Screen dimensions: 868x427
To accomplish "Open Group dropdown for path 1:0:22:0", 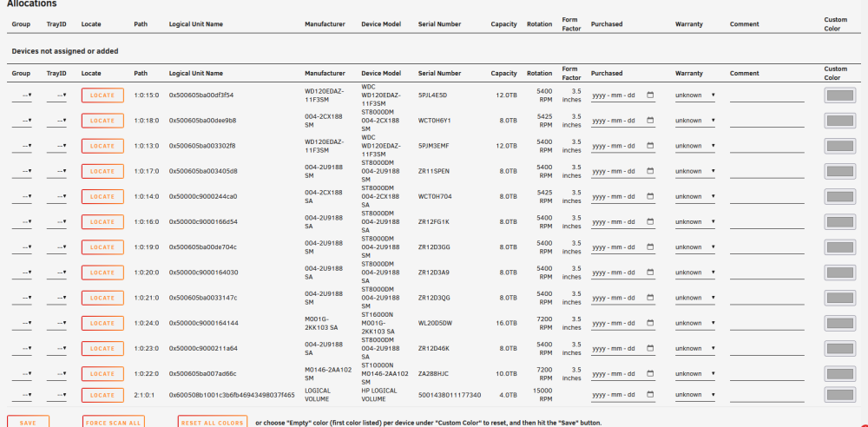I will coord(23,374).
